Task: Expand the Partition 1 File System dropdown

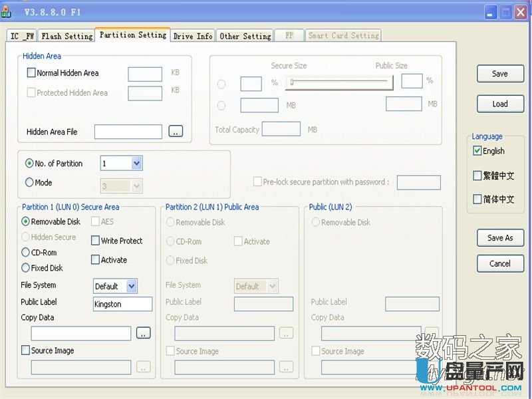Action: pyautogui.click(x=131, y=287)
